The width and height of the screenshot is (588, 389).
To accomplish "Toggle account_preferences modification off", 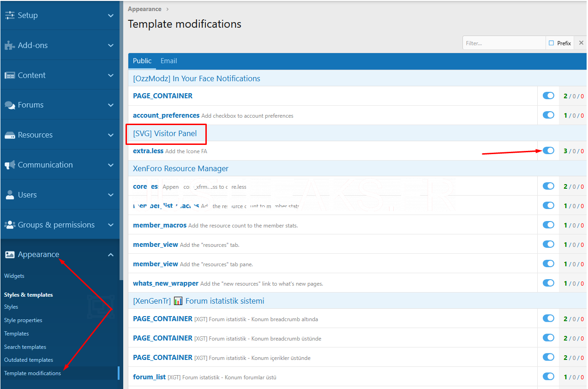I will click(548, 115).
